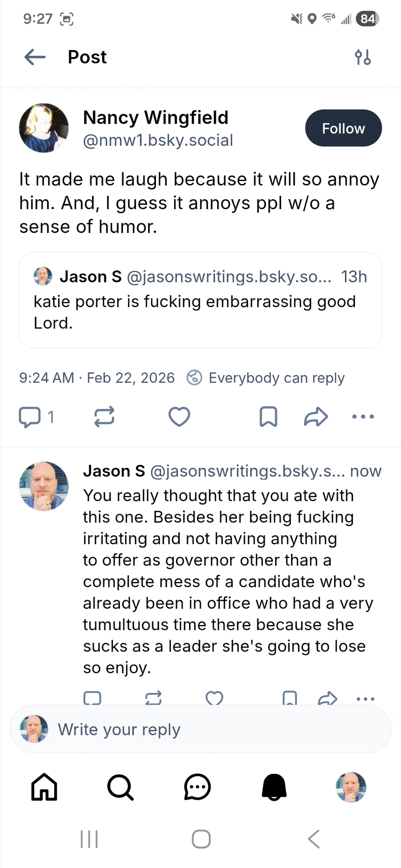Go to the Home tab
The width and height of the screenshot is (401, 868).
click(x=44, y=787)
